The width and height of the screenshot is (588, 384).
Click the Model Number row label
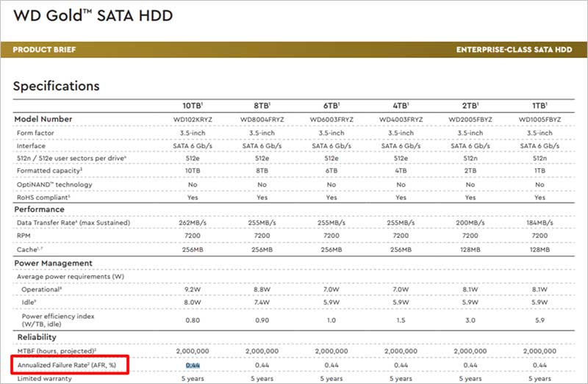[x=43, y=119]
